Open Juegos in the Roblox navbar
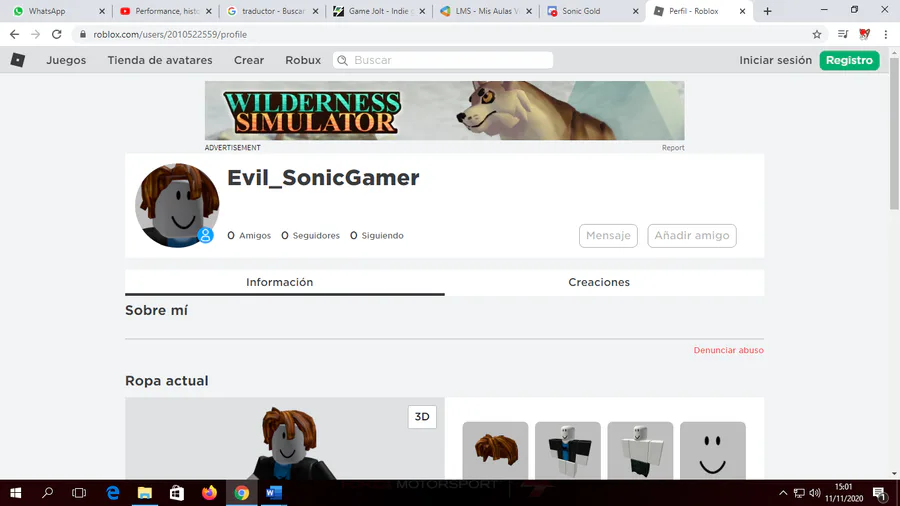 66,60
